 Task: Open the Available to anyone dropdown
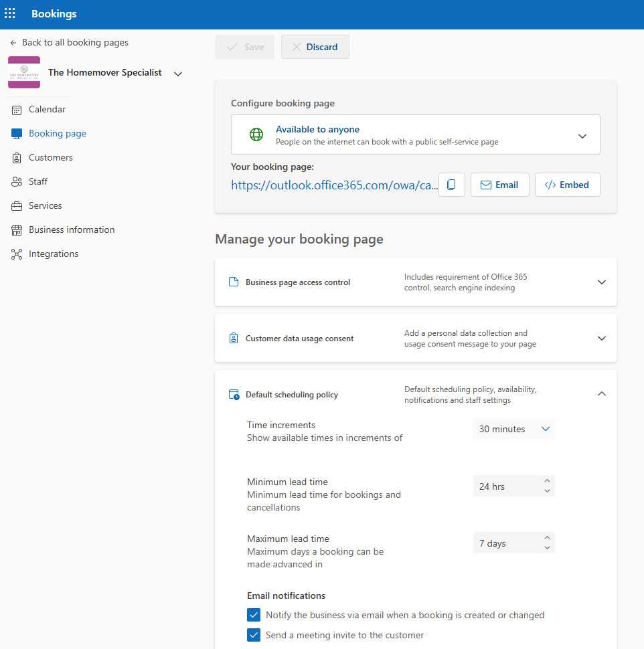(x=416, y=134)
